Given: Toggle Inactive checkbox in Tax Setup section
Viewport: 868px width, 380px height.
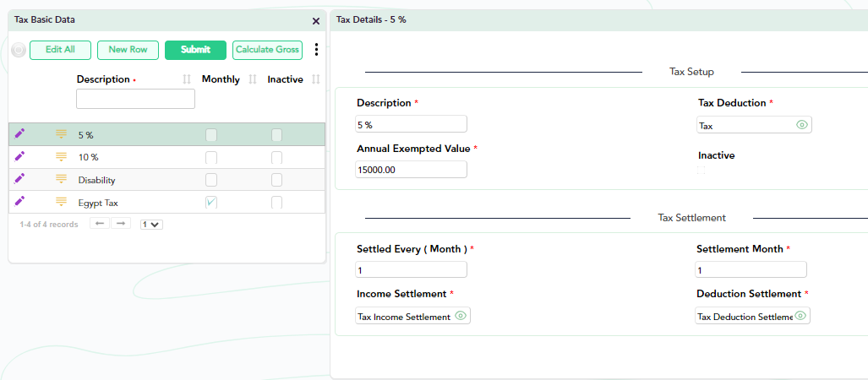Looking at the screenshot, I should click(701, 171).
